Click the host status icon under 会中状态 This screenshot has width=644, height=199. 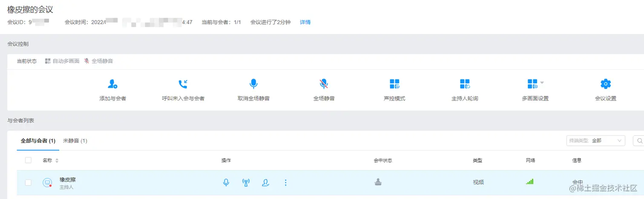coord(378,182)
